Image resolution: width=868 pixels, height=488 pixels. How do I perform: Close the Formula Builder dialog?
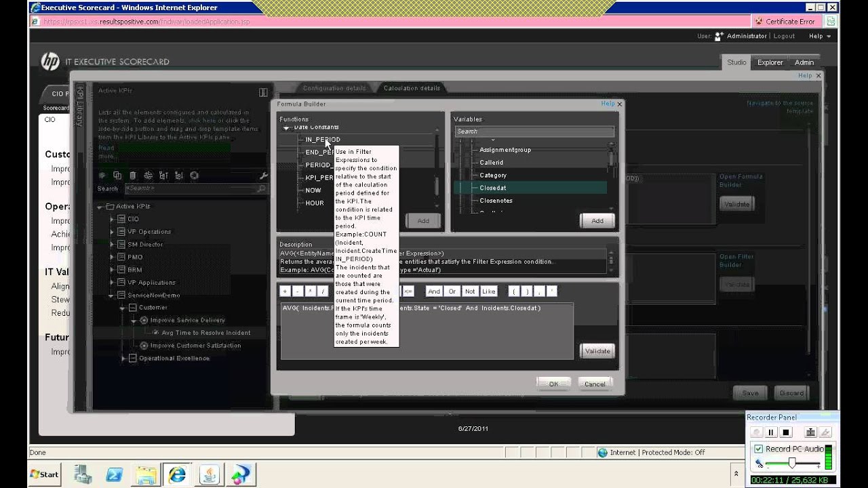[619, 104]
